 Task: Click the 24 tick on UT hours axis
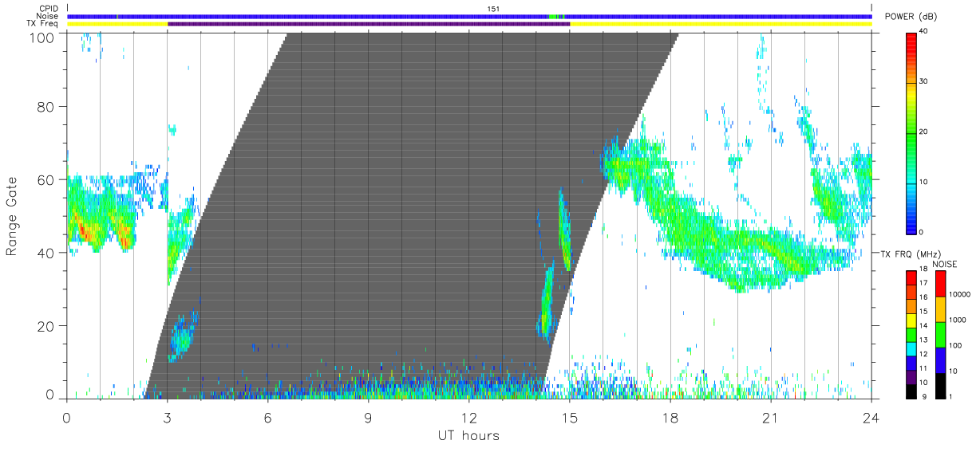pos(871,417)
